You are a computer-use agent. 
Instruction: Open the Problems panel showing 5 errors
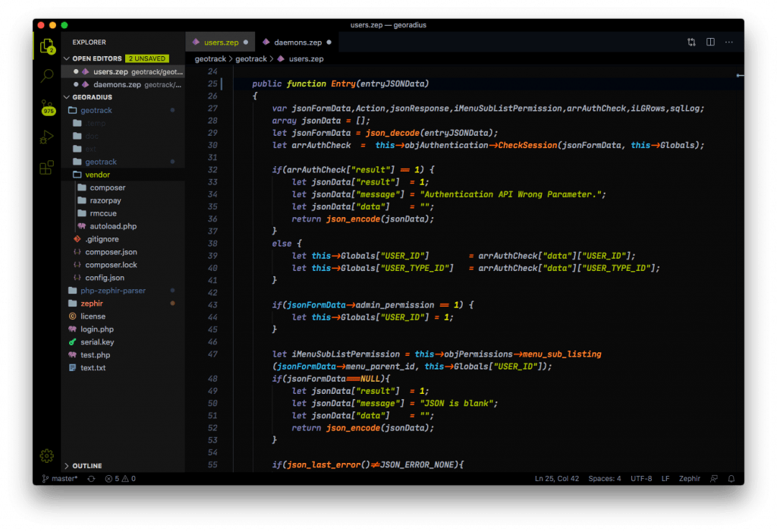120,478
